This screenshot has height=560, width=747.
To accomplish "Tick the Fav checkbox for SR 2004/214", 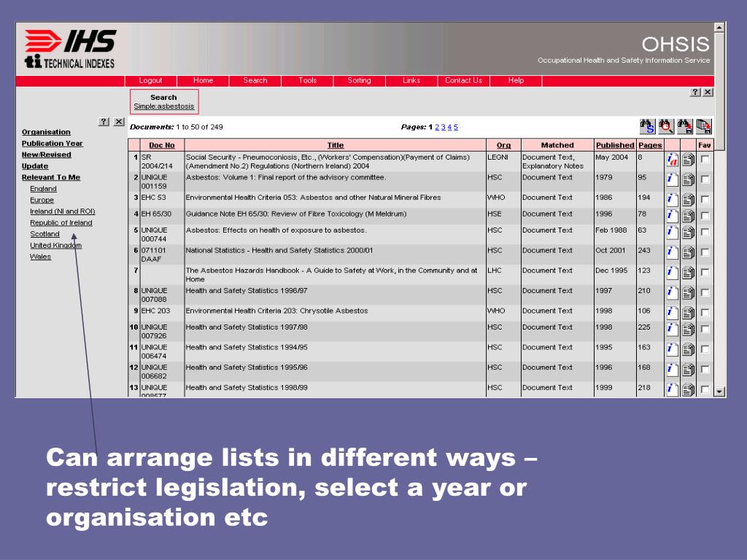I will pyautogui.click(x=705, y=160).
